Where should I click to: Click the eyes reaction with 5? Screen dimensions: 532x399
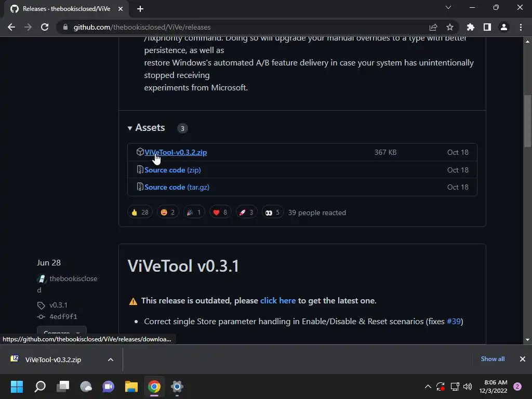272,212
